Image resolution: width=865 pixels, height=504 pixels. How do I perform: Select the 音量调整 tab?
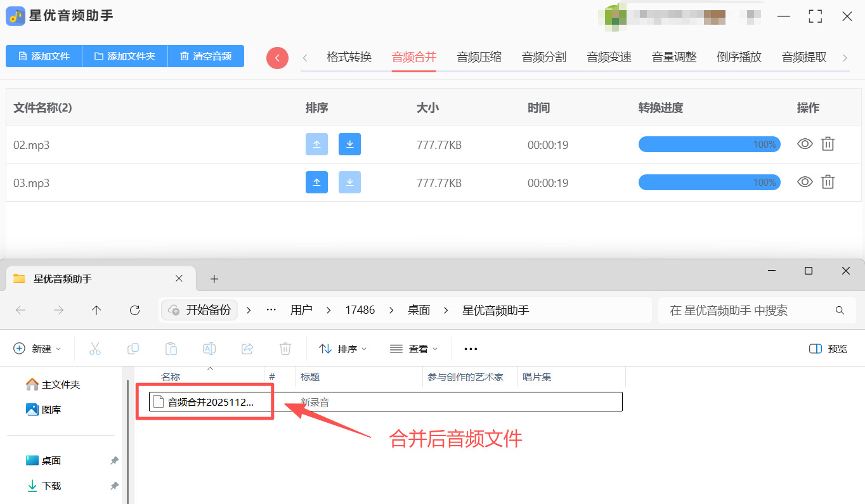674,57
